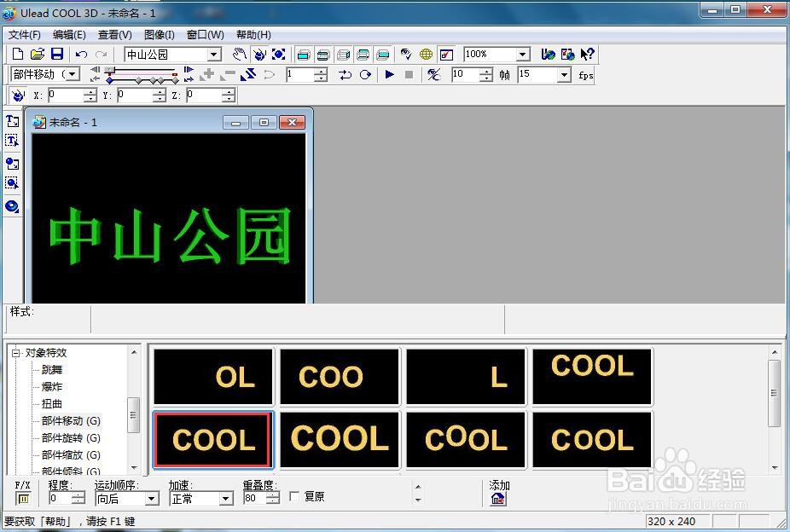
Task: Click the timeline slider bar with red marker
Action: (142, 72)
